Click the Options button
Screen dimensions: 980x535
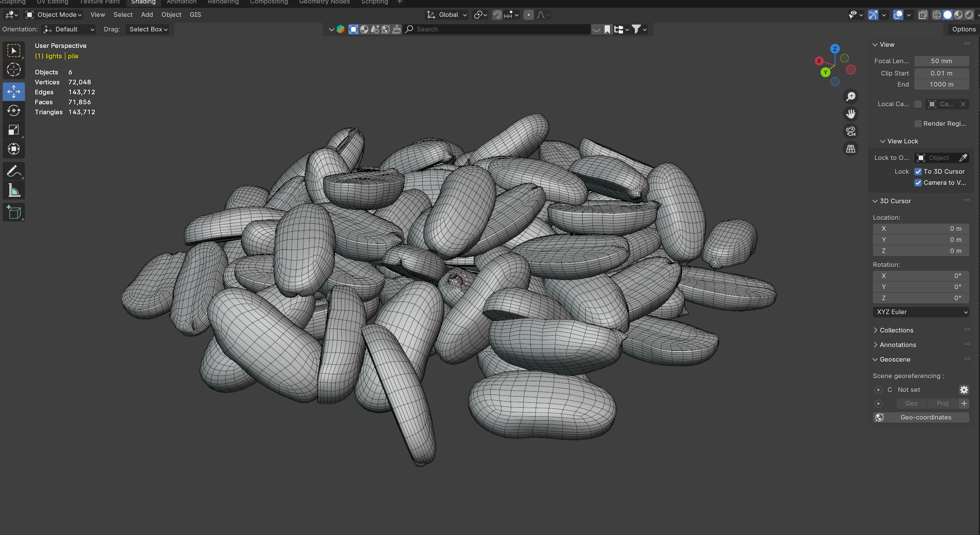(964, 29)
